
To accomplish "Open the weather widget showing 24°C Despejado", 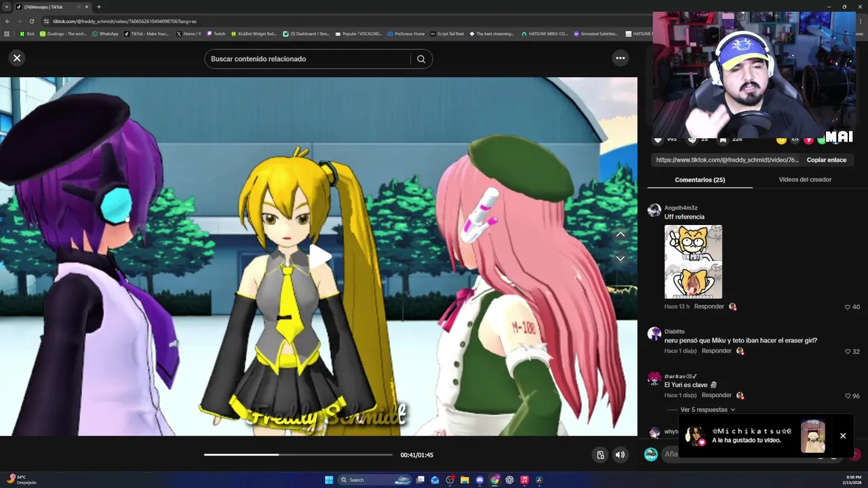I will 20,480.
